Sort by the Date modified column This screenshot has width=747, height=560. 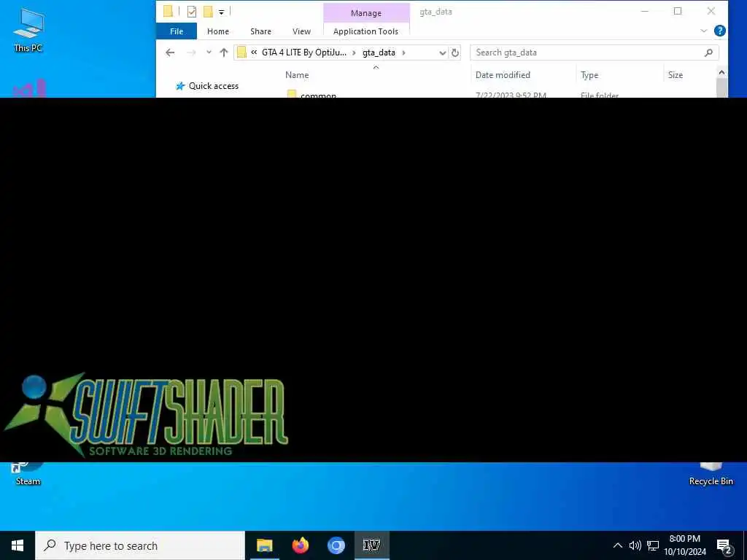503,75
